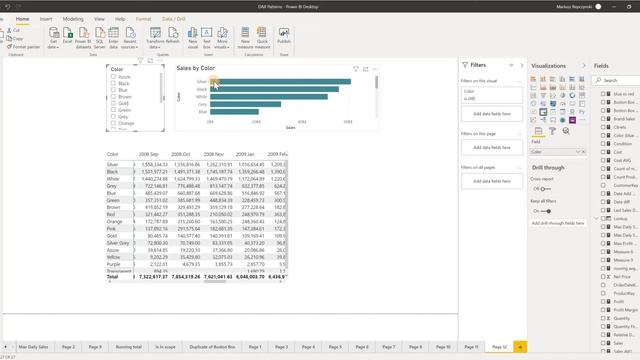
Task: Create a New measure
Action: click(245, 38)
